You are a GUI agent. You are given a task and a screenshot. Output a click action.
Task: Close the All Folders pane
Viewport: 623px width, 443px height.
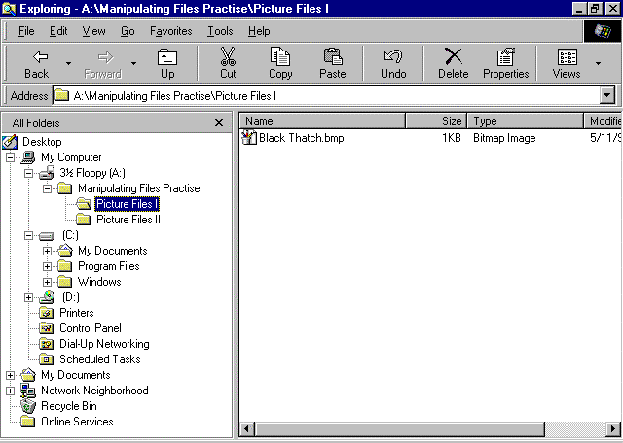(219, 122)
